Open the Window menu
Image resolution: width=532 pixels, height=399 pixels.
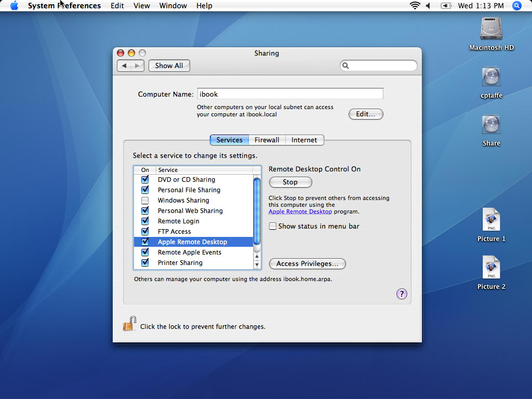(173, 6)
